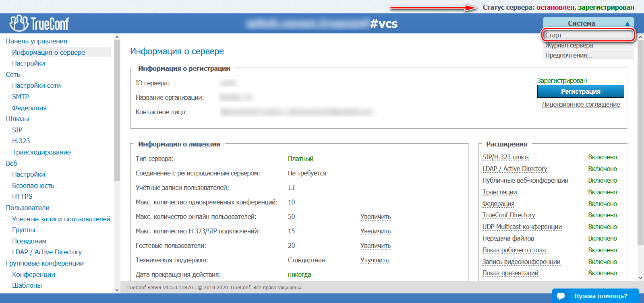The height and width of the screenshot is (303, 644).
Task: Open Показ рабочего стола extension link
Action: tap(514, 250)
